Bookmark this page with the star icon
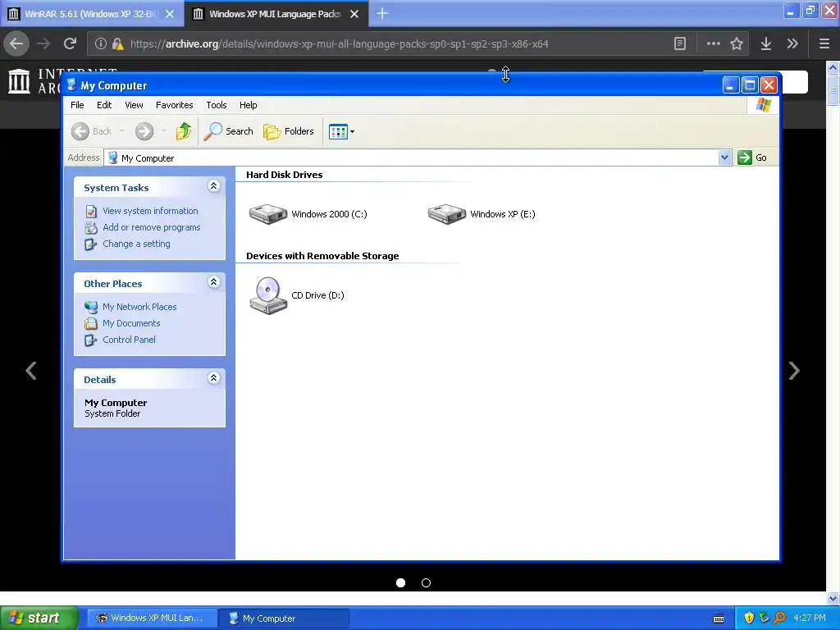The image size is (840, 630). (x=737, y=44)
